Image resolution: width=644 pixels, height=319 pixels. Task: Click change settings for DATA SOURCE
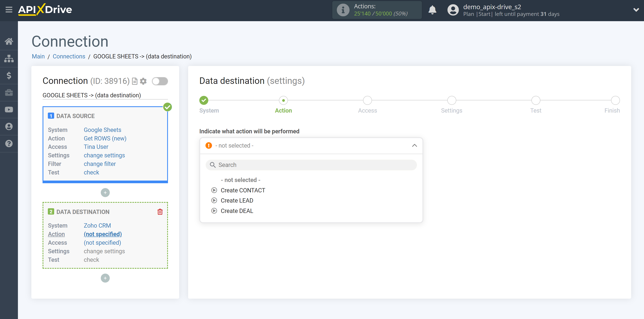(x=104, y=155)
